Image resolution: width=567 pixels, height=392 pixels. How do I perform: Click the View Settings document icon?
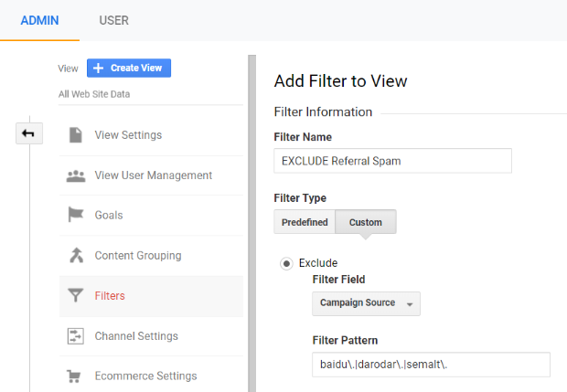click(76, 135)
